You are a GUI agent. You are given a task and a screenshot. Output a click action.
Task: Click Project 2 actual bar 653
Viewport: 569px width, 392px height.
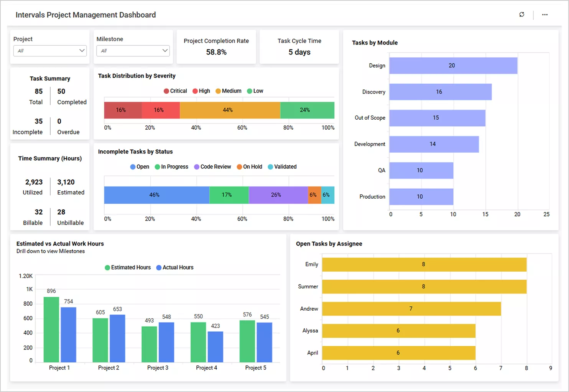(117, 339)
